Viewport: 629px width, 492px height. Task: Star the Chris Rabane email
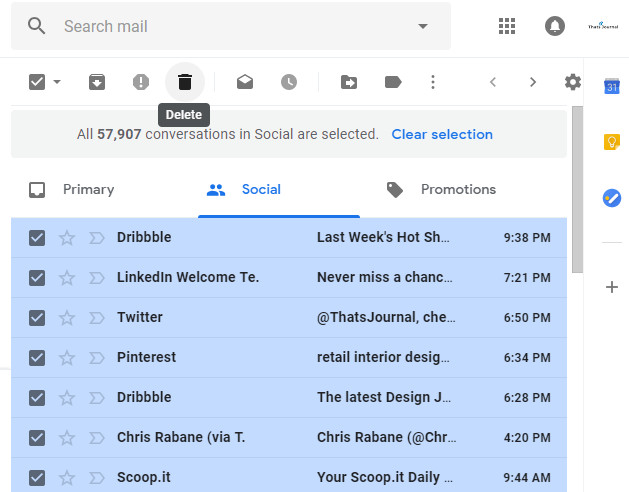point(67,438)
